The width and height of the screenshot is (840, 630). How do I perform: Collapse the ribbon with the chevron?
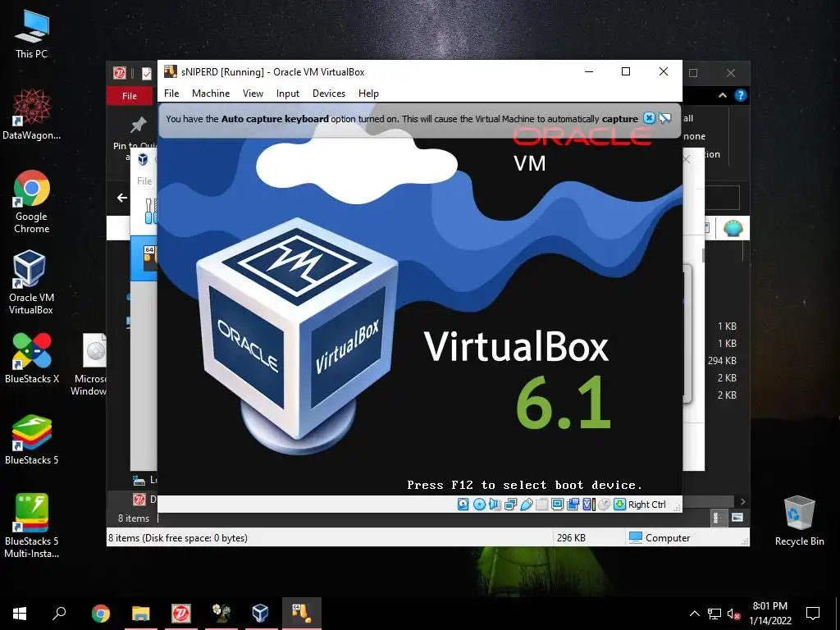pos(722,95)
